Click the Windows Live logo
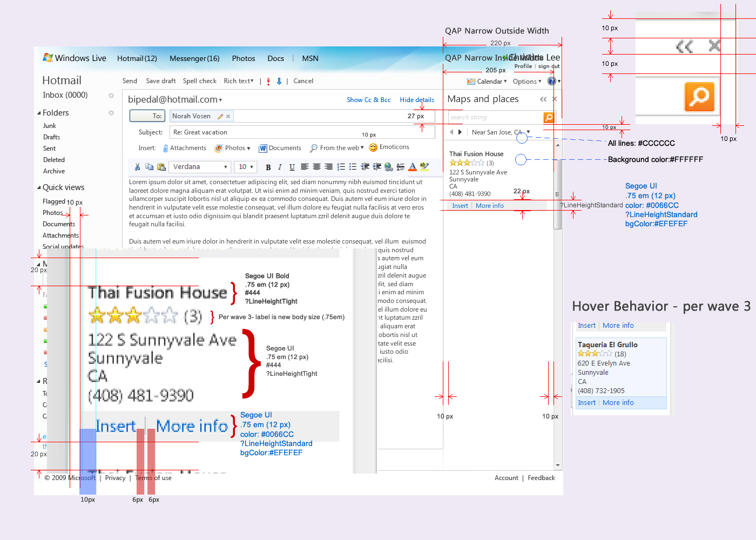756x540 pixels. 75,58
